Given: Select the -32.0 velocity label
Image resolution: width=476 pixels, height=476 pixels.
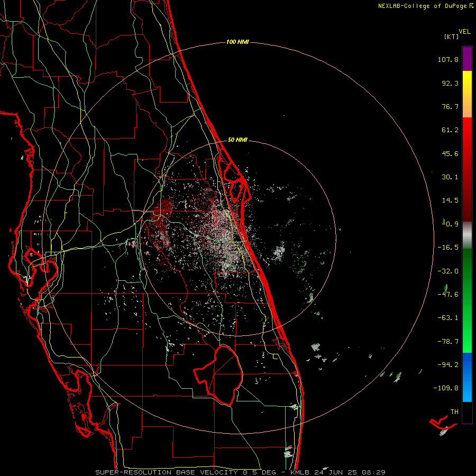Looking at the screenshot, I should [x=448, y=271].
